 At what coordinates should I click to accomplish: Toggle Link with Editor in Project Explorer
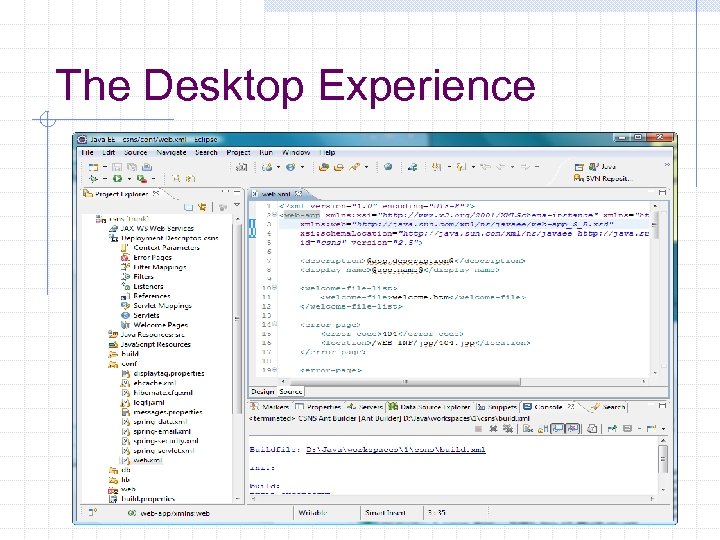202,208
